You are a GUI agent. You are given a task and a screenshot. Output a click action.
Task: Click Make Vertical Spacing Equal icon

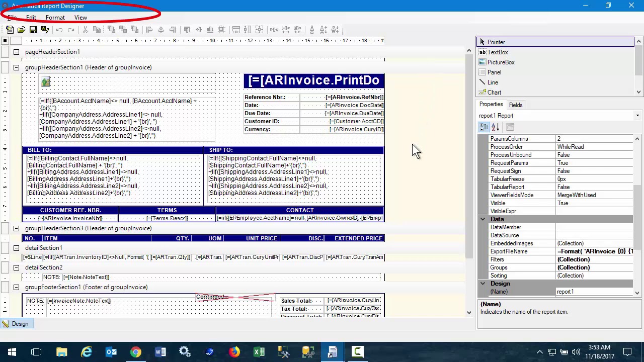pos(312,30)
